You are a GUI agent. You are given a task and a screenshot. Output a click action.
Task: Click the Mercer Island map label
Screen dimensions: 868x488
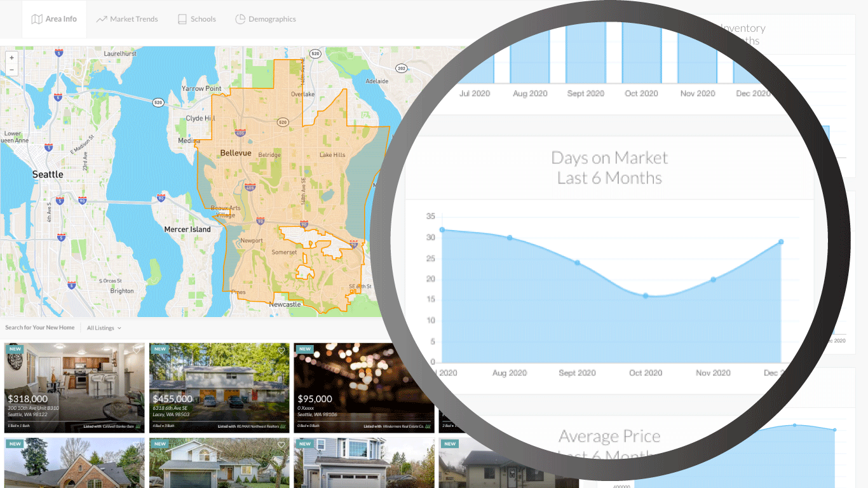187,229
